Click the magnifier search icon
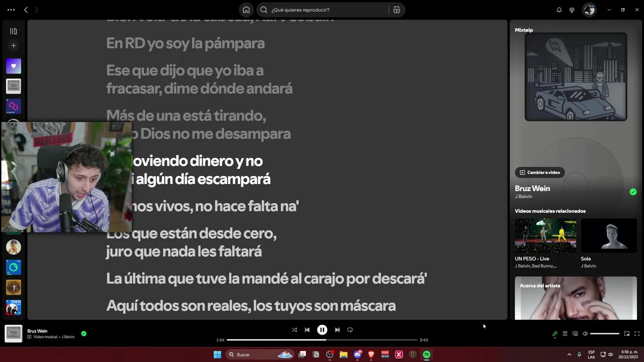 (264, 10)
